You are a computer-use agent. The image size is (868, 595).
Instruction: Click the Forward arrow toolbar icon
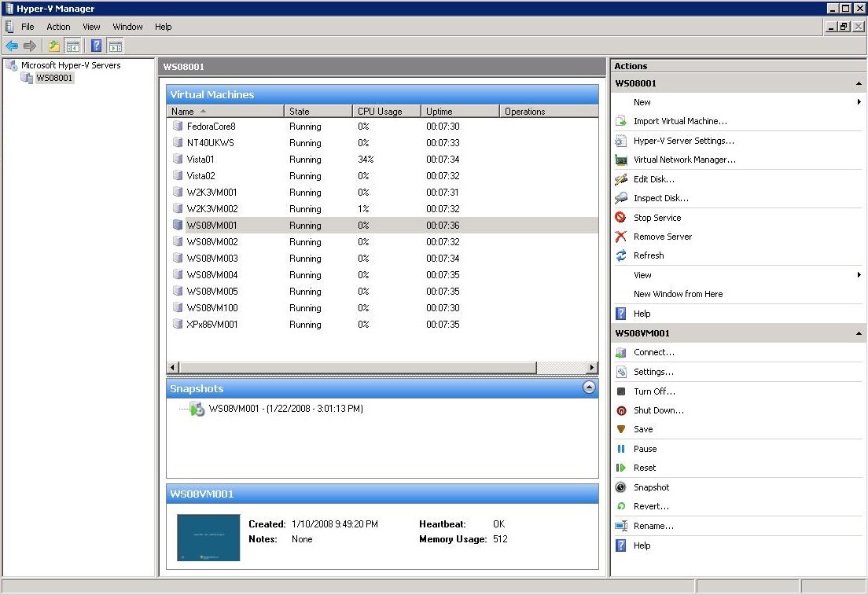click(x=30, y=46)
